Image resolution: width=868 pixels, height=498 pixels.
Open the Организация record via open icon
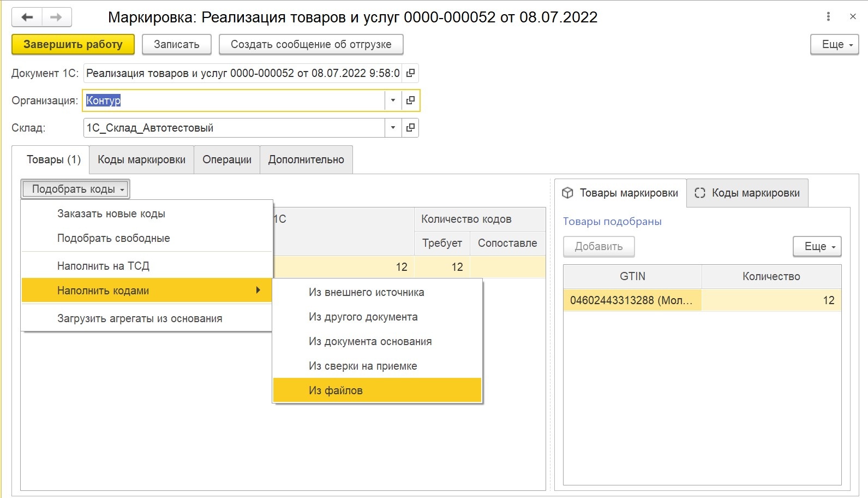pyautogui.click(x=410, y=100)
